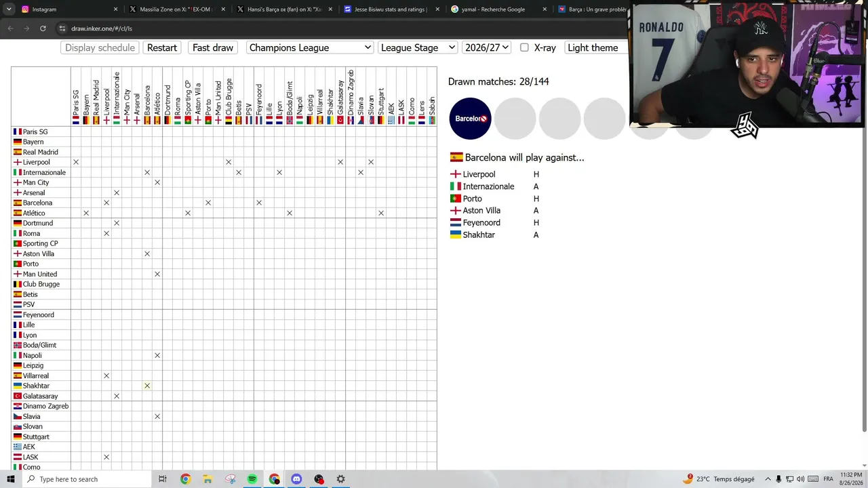The width and height of the screenshot is (868, 488).
Task: Open the Windows Start menu
Action: tap(10, 479)
